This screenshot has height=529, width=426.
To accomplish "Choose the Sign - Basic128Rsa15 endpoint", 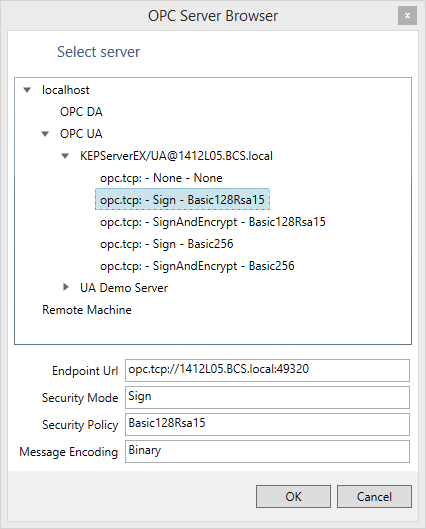I will (182, 200).
